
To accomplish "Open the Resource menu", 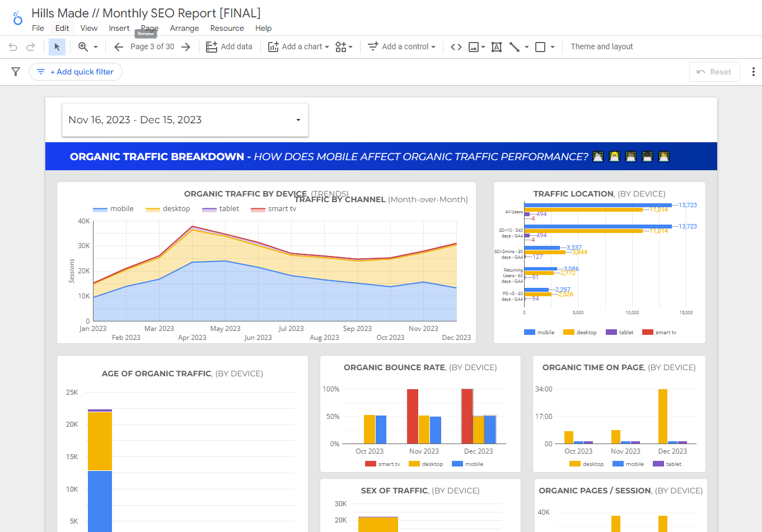I will pos(227,28).
